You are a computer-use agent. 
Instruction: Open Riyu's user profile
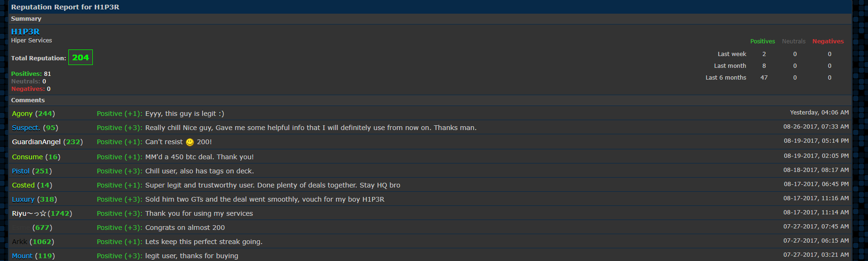coord(29,213)
